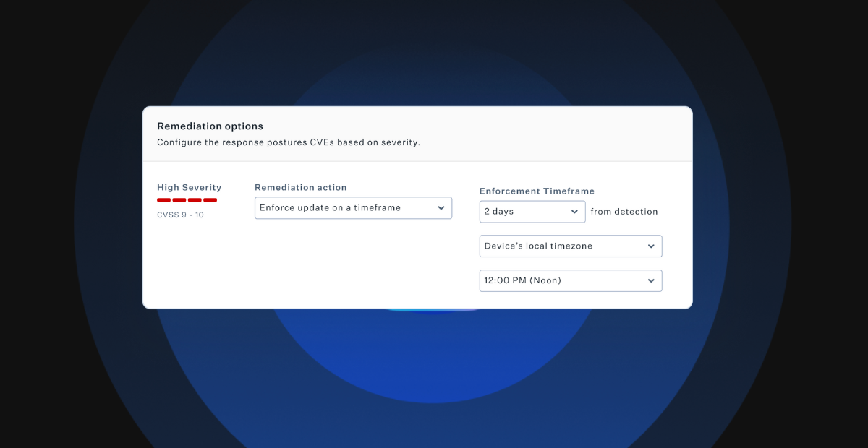
Task: Click the Enforcement Timeframe section header
Action: click(x=537, y=191)
